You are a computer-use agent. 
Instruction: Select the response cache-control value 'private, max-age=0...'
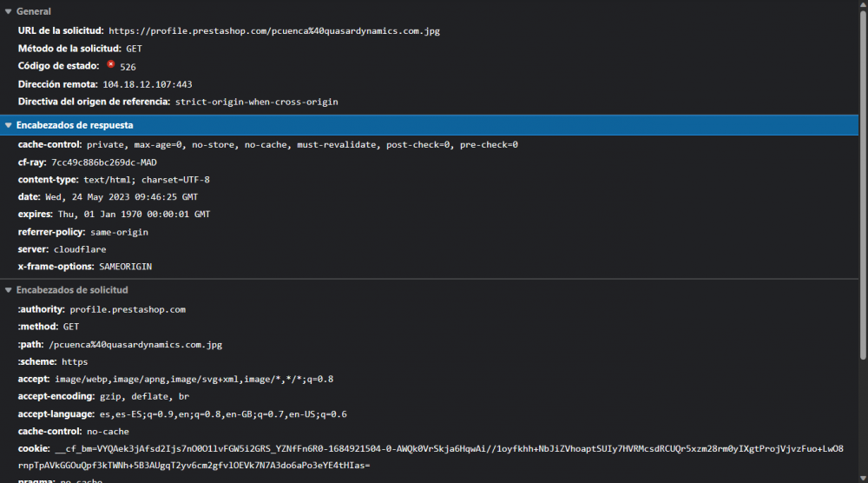pyautogui.click(x=302, y=144)
